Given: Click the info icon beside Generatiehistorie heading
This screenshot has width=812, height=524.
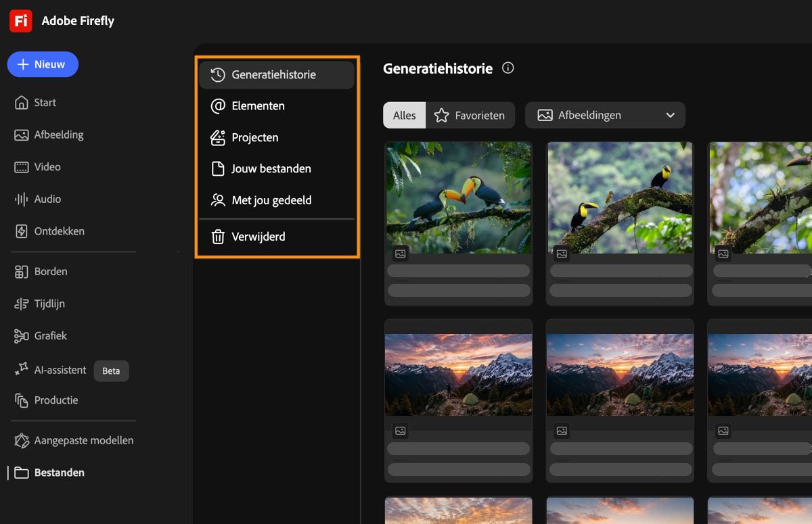Looking at the screenshot, I should [508, 68].
